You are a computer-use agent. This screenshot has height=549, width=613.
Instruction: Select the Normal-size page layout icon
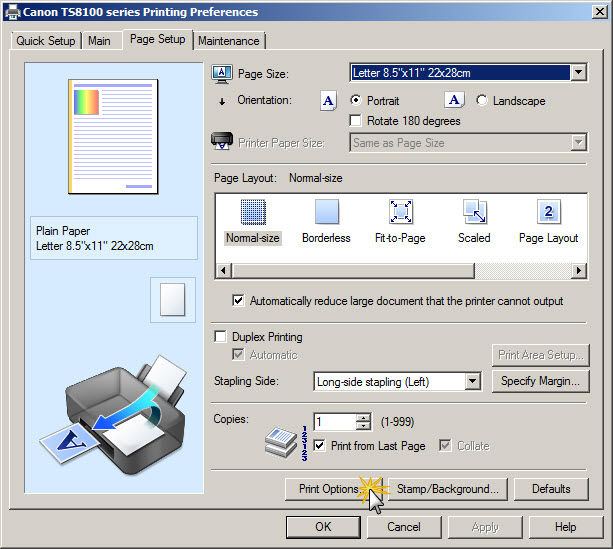[252, 212]
